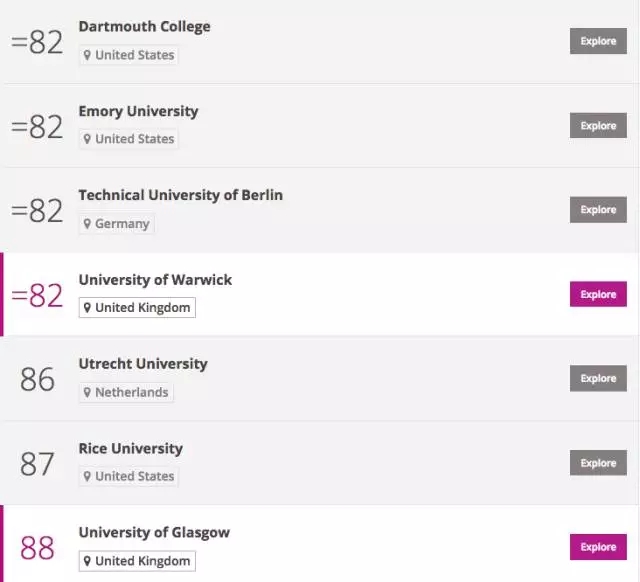Click Germany location tag under Berlin
Screen dimensions: 640x582
117,224
